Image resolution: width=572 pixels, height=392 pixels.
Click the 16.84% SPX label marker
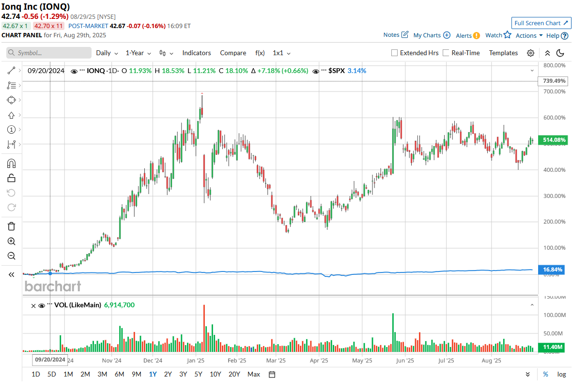(552, 270)
